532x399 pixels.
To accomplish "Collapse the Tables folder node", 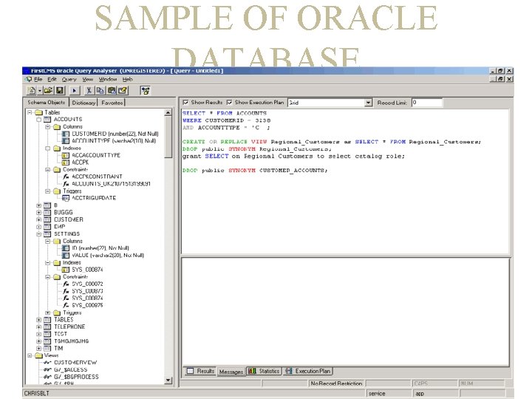I will pyautogui.click(x=30, y=112).
